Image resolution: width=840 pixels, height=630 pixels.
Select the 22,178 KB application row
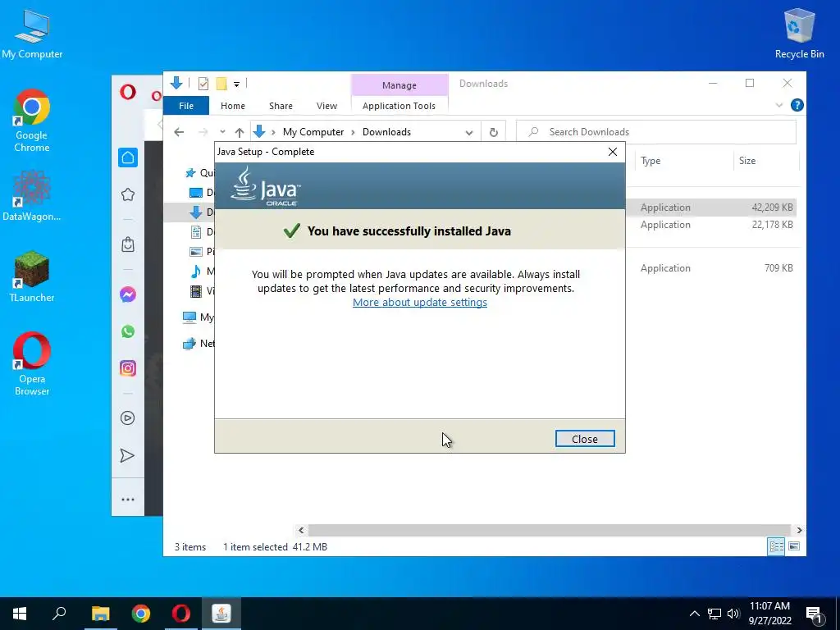tap(711, 225)
